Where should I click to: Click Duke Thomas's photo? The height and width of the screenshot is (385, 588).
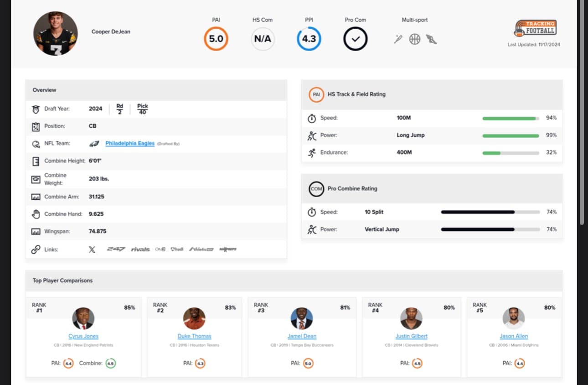pos(194,318)
